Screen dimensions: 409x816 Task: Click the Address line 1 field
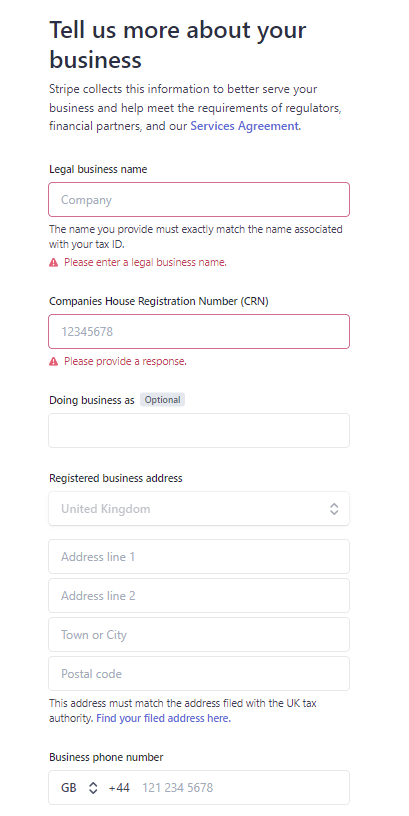199,556
